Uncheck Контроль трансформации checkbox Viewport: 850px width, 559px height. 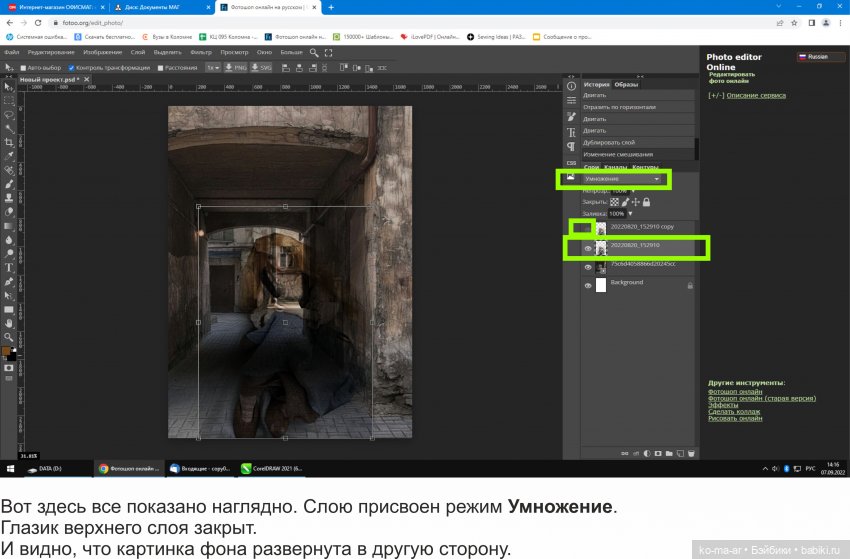(72, 68)
